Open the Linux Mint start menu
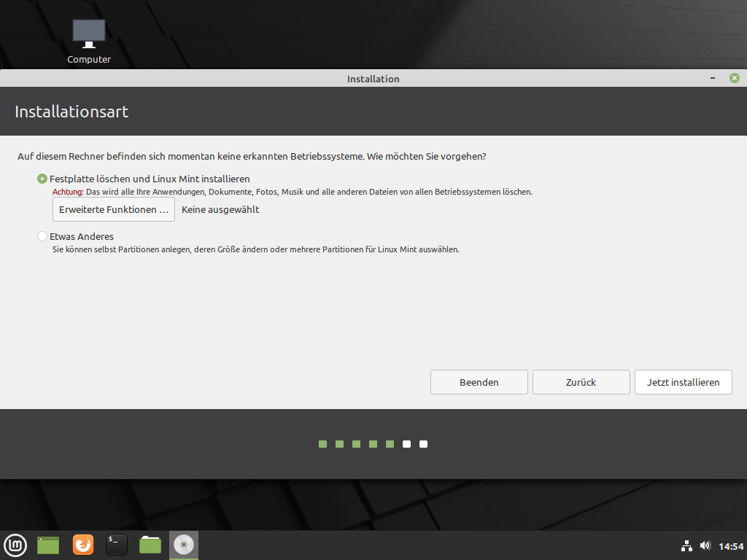The image size is (747, 560). coord(16,545)
